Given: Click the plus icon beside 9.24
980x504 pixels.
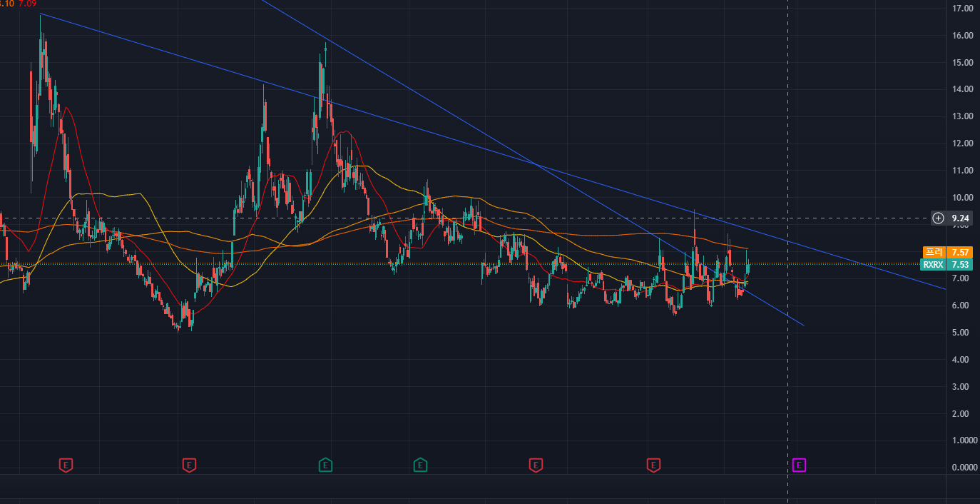Looking at the screenshot, I should click(x=938, y=218).
